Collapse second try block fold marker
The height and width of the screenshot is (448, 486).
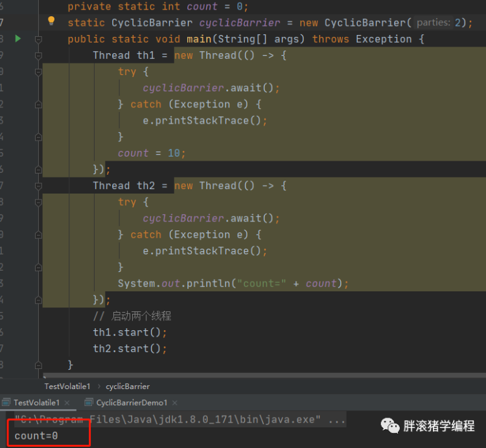pyautogui.click(x=38, y=203)
